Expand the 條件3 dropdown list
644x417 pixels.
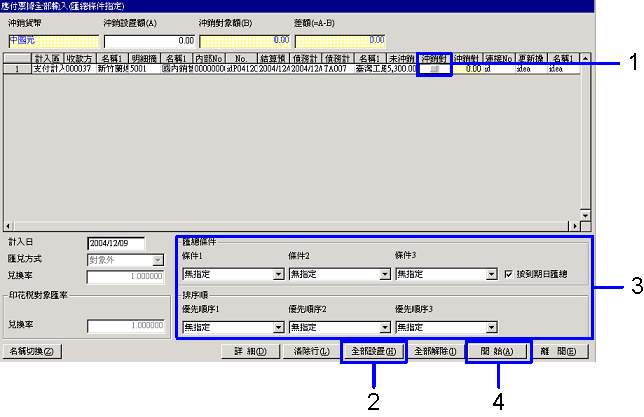click(x=490, y=273)
